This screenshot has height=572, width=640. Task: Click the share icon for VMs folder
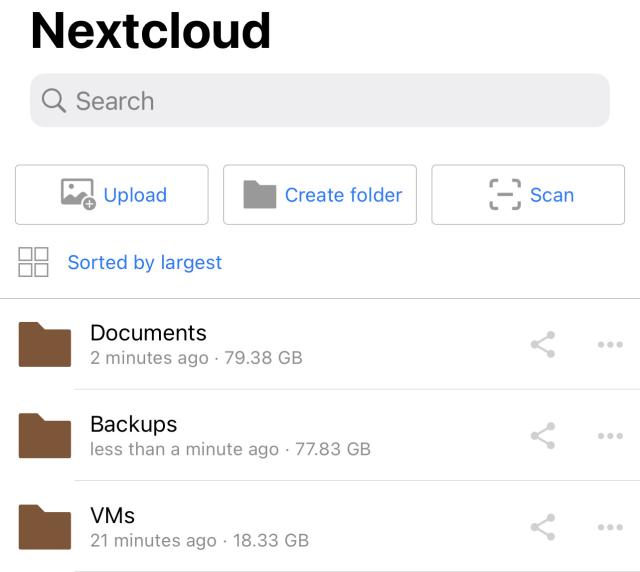(x=542, y=527)
